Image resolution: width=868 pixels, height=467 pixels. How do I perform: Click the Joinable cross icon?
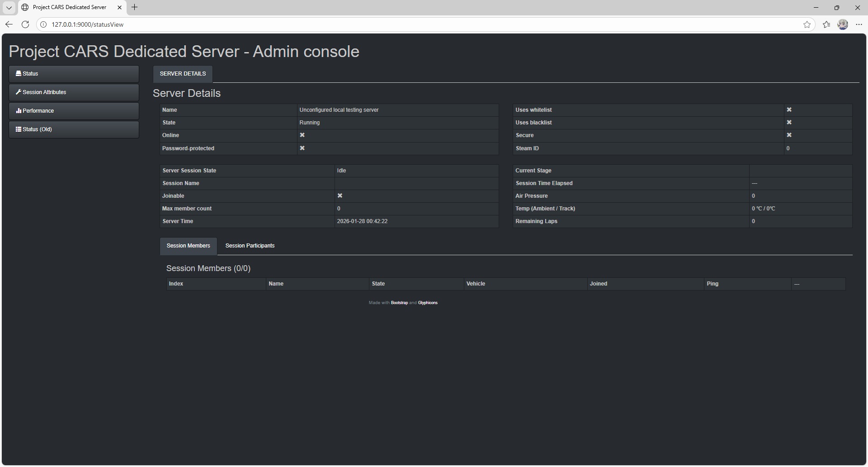(x=340, y=195)
